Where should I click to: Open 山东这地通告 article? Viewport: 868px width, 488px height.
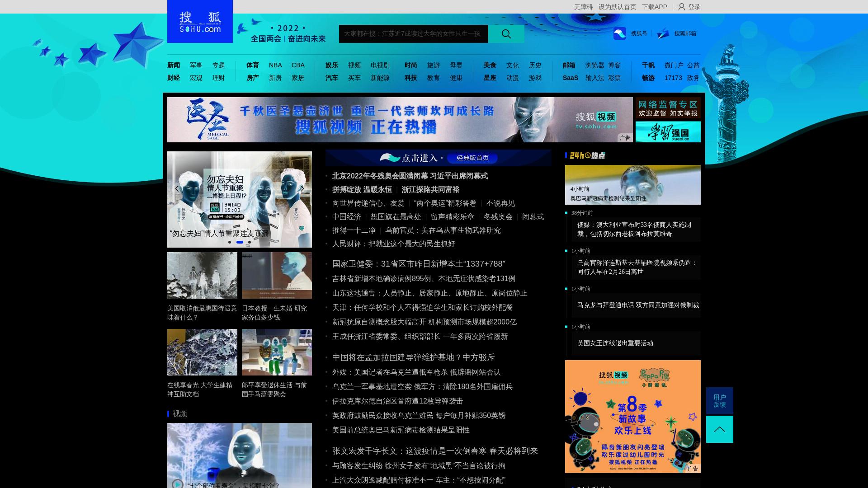(x=430, y=293)
